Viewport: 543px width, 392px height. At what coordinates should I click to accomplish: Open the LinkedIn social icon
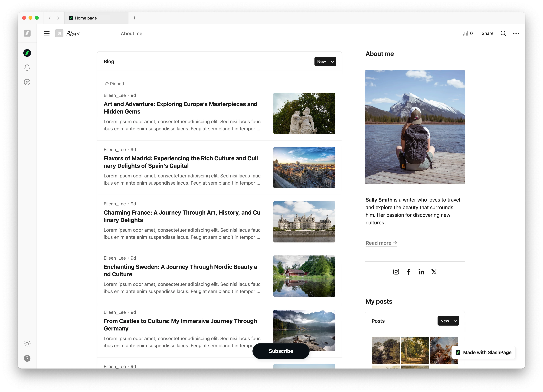[421, 271]
